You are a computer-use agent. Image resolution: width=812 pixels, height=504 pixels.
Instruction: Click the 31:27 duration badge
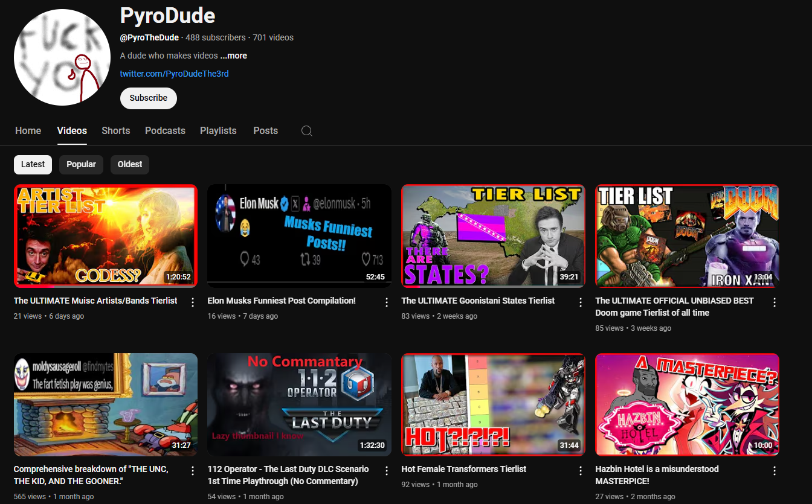tap(181, 445)
